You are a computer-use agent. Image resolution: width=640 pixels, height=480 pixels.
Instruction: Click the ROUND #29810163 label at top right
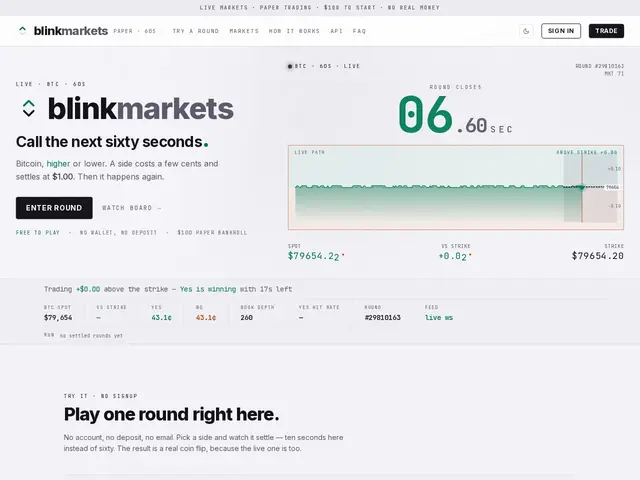pyautogui.click(x=600, y=66)
